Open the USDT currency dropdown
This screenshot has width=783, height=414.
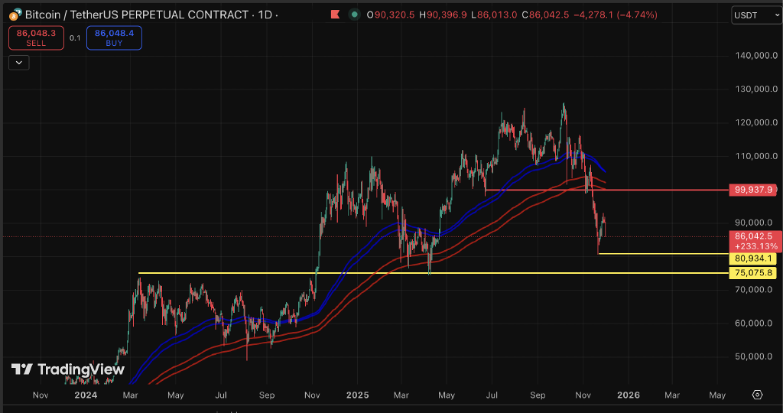pos(747,17)
